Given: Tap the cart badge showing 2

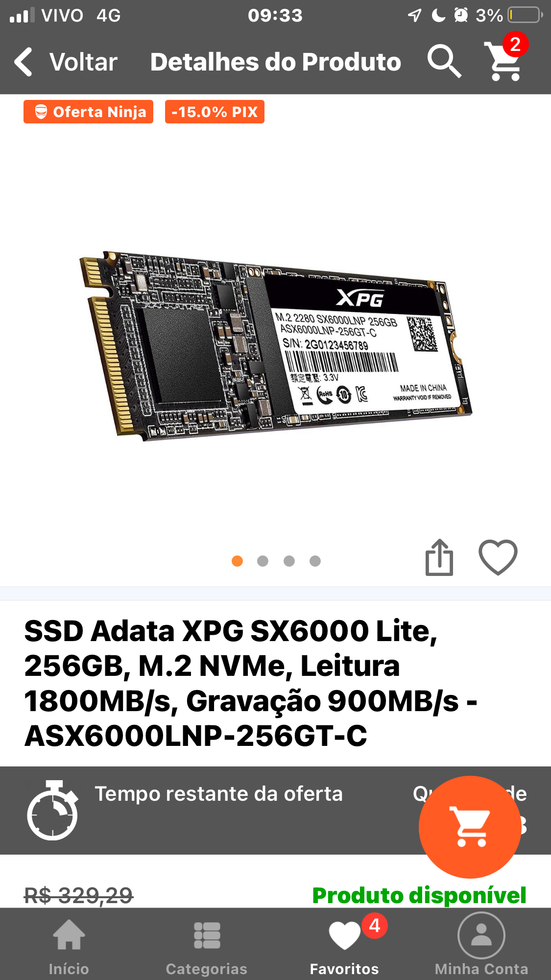Looking at the screenshot, I should click(515, 45).
